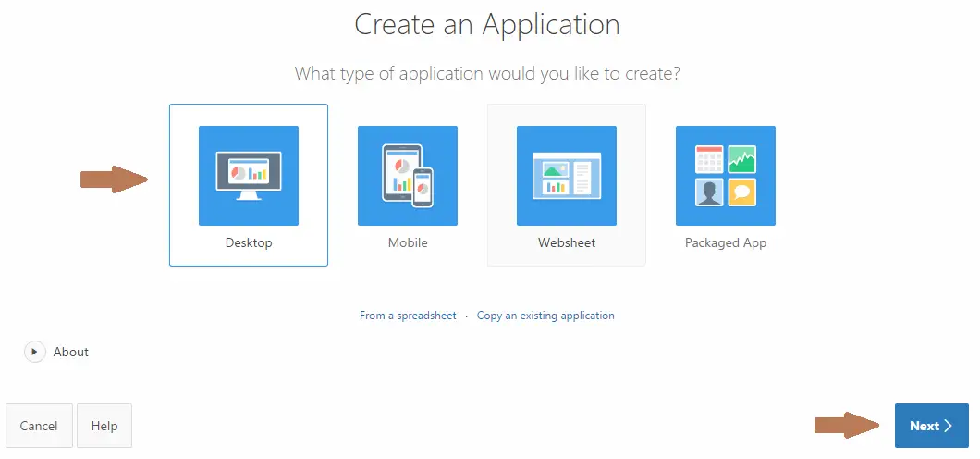Select the Packaged App icon
Viewport: 980px width, 459px height.
[x=726, y=176]
